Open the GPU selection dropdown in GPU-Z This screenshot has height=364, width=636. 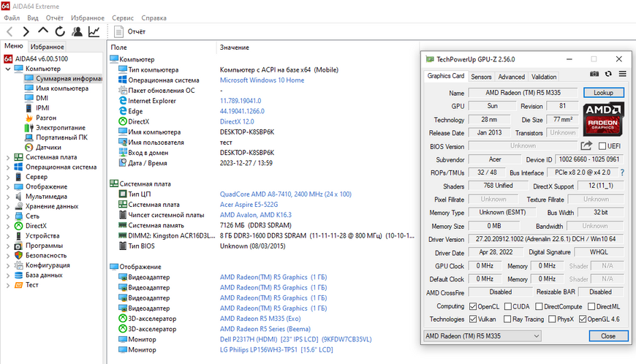[482, 336]
